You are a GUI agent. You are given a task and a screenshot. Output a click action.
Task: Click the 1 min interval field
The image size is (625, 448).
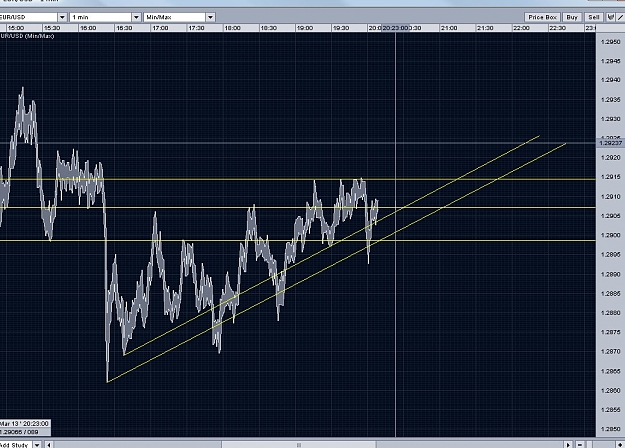point(101,17)
